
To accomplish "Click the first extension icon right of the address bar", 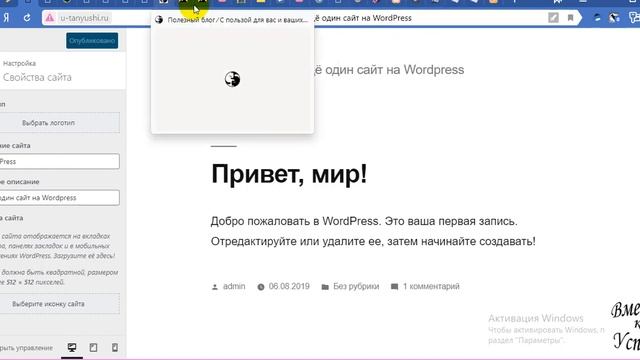I will pyautogui.click(x=597, y=18).
